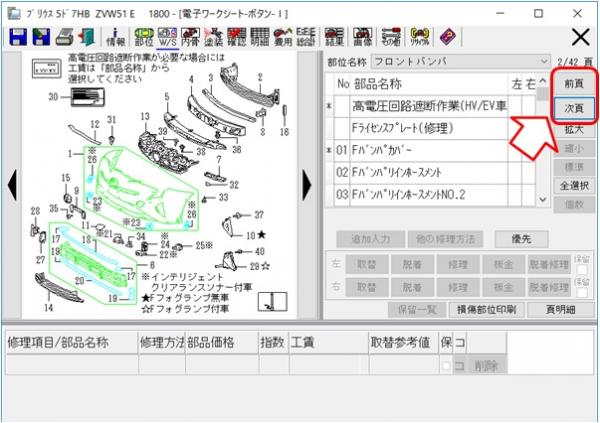Open the 情報 info toolbar icon
The image size is (600, 423).
pos(115,37)
